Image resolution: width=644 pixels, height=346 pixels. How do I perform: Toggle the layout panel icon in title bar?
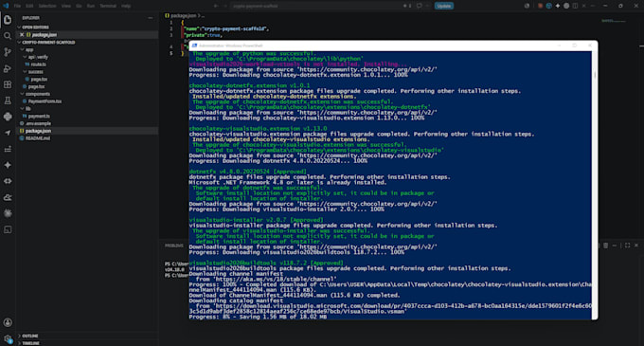(x=575, y=6)
